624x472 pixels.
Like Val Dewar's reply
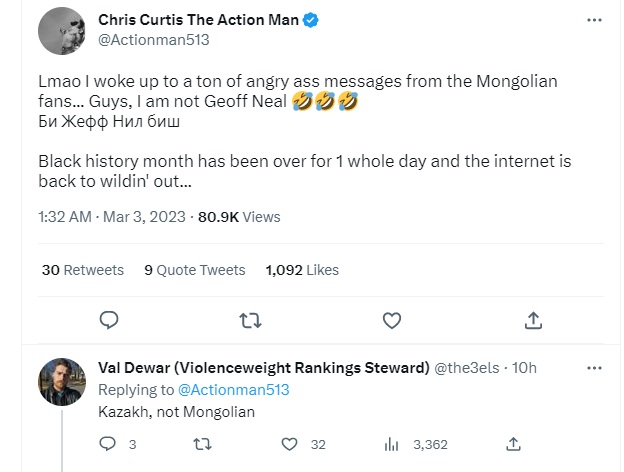point(290,443)
